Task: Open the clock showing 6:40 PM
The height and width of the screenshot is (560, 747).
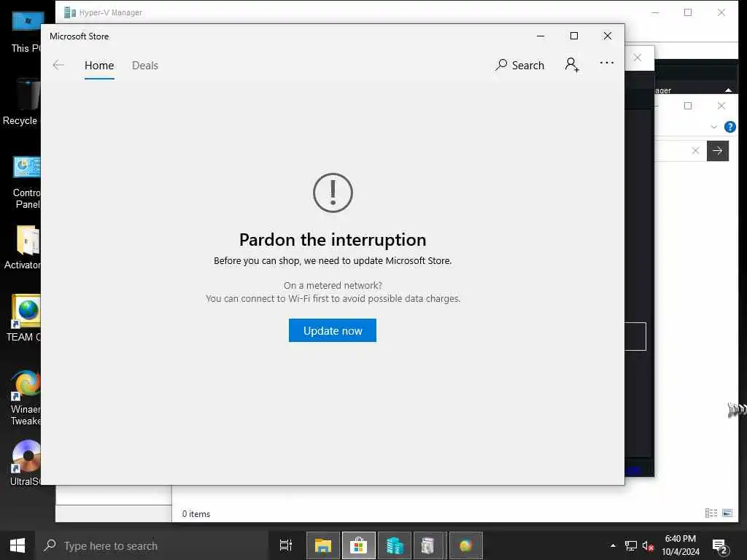Action: tap(681, 545)
